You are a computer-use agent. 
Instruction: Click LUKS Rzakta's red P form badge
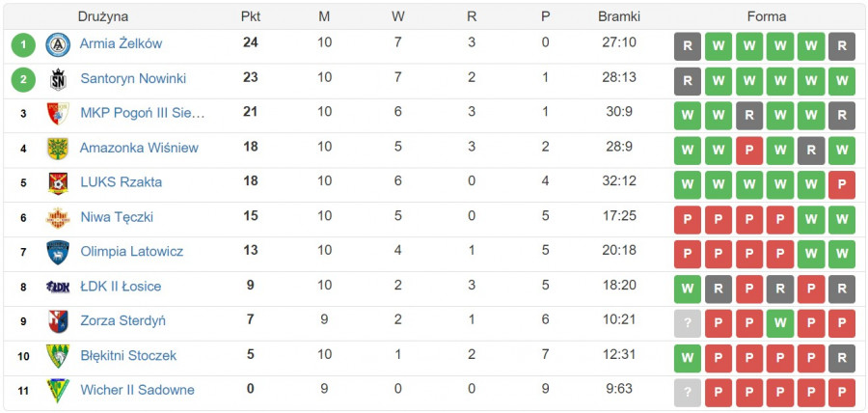pyautogui.click(x=842, y=185)
